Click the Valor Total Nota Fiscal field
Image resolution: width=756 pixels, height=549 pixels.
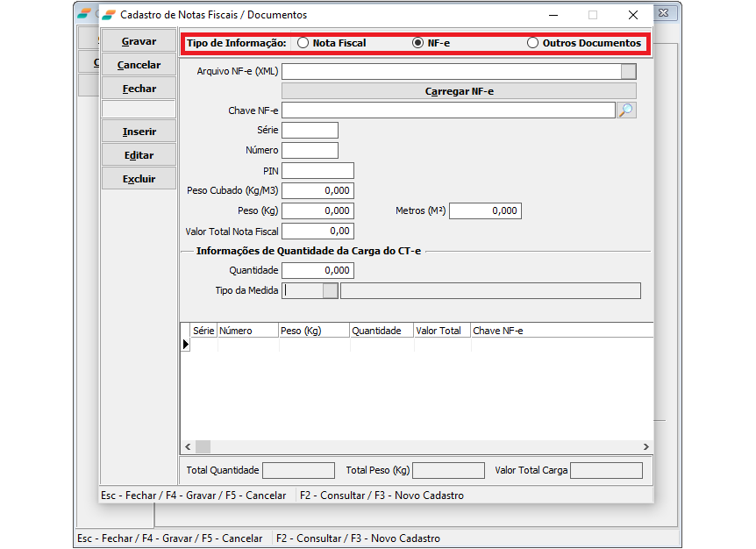click(x=317, y=232)
